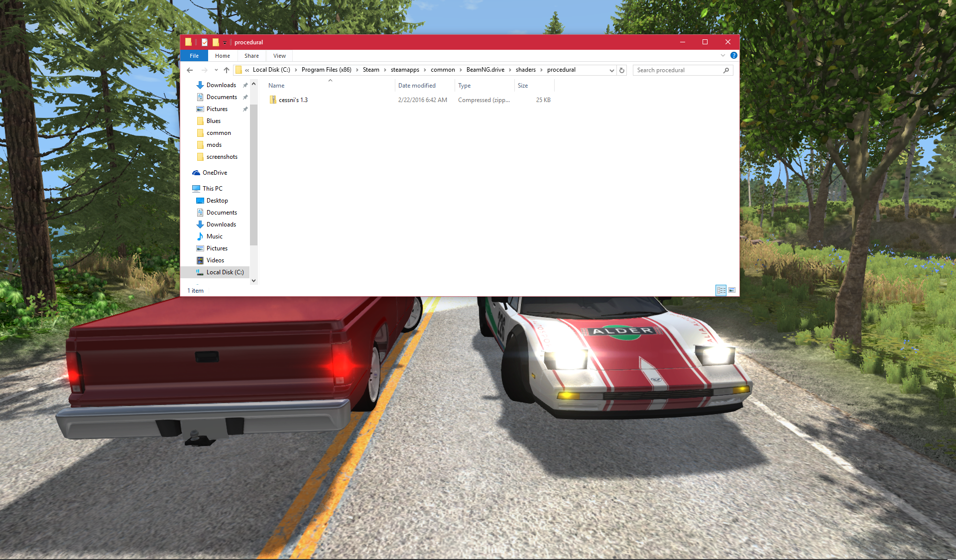956x560 pixels.
Task: Open pinned Pictures in Quick access
Action: click(217, 109)
